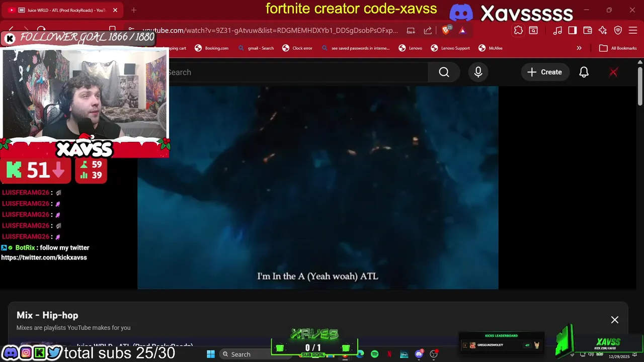The width and height of the screenshot is (644, 362).
Task: Open the Booking.com bookmark
Action: [211, 48]
